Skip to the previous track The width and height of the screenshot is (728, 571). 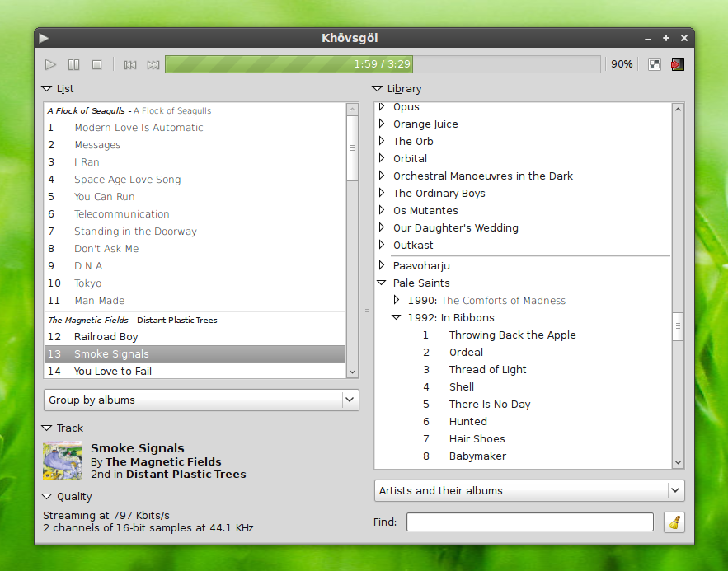pos(130,64)
